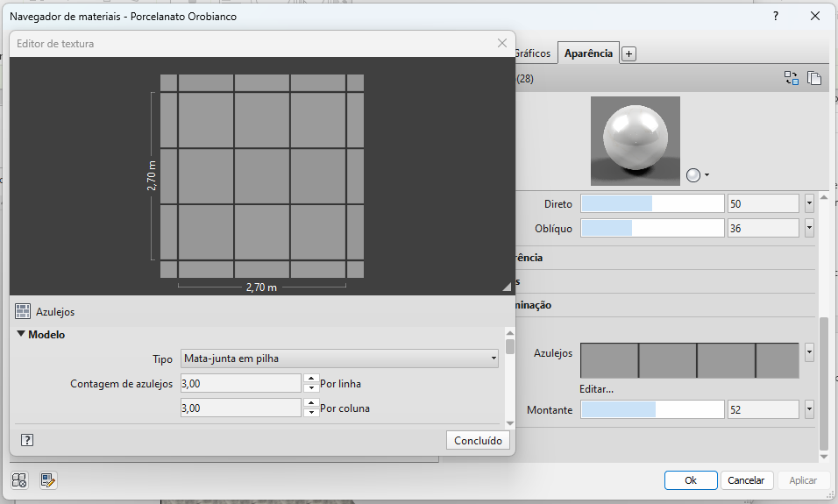838x504 pixels.
Task: Click the appearance panel scrollbar thumb
Action: [x=824, y=384]
